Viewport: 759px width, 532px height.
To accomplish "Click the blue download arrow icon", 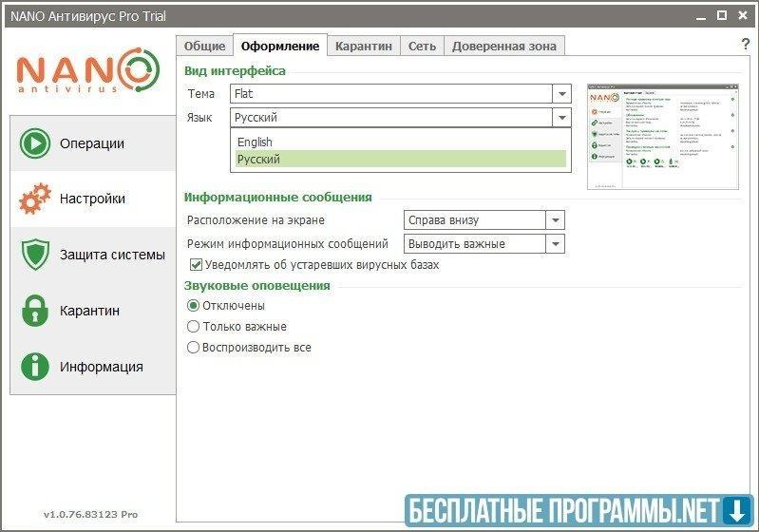I will click(736, 511).
